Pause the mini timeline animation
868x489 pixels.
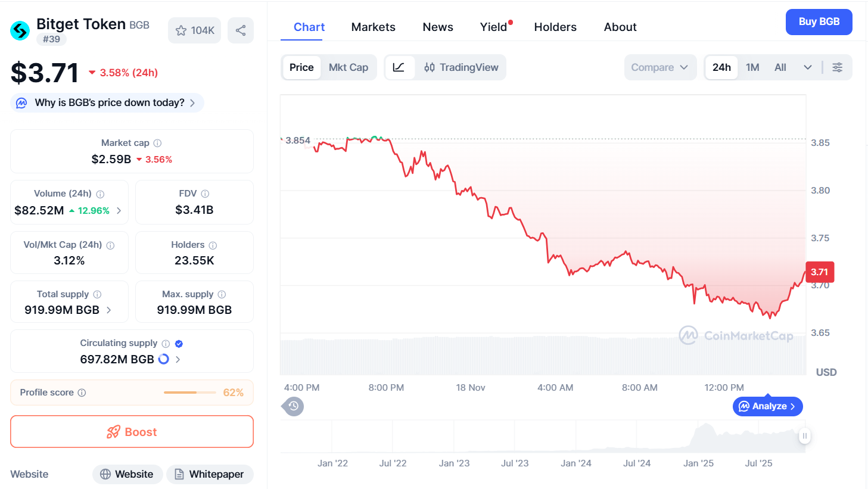tap(804, 436)
